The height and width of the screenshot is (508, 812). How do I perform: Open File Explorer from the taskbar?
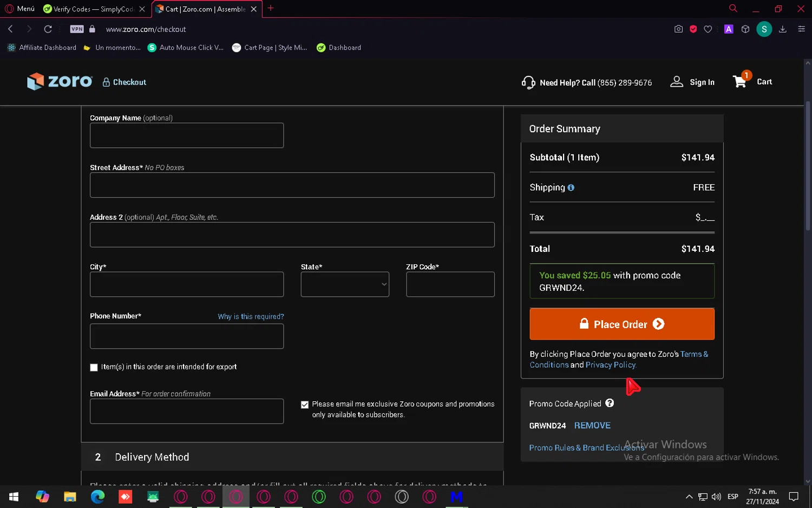click(x=70, y=497)
